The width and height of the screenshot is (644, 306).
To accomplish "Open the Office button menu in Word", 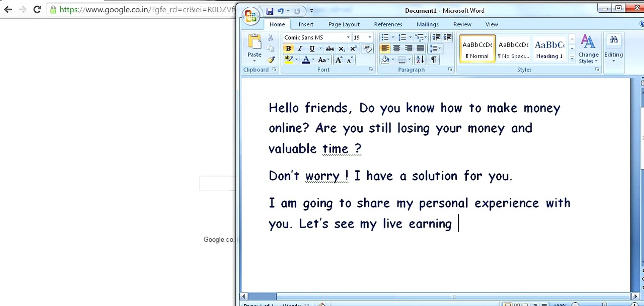I will pos(251,16).
